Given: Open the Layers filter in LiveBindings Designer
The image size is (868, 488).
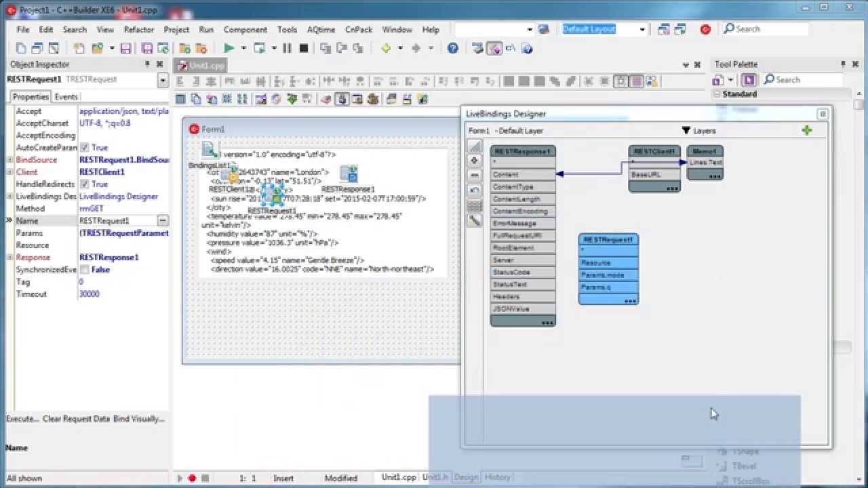Looking at the screenshot, I should [698, 131].
